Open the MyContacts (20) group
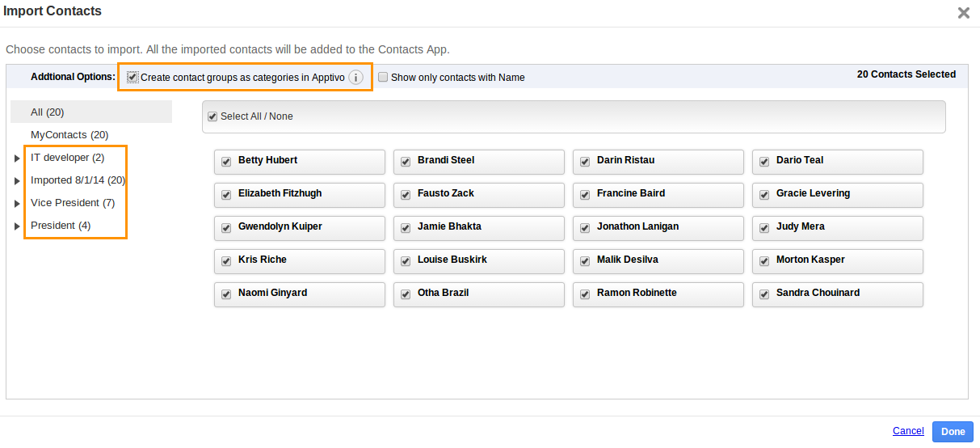Screen dimensions: 980x448 [x=69, y=135]
